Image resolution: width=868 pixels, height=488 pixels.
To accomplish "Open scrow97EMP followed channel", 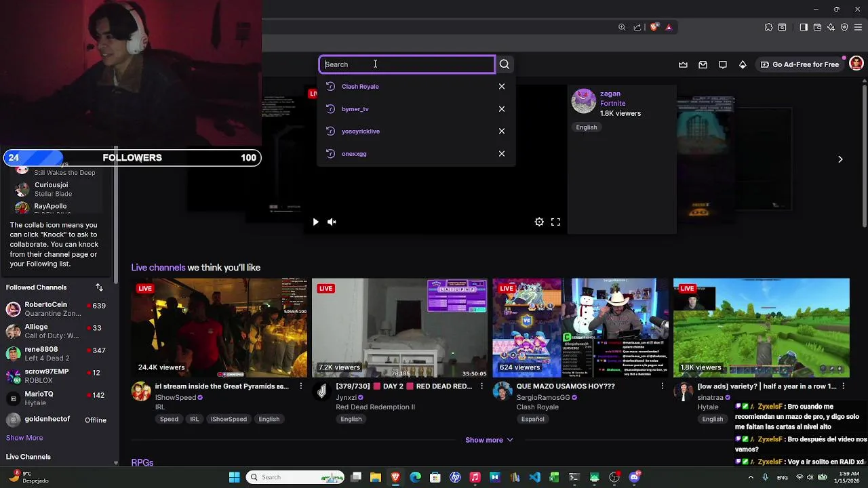I will [58, 376].
